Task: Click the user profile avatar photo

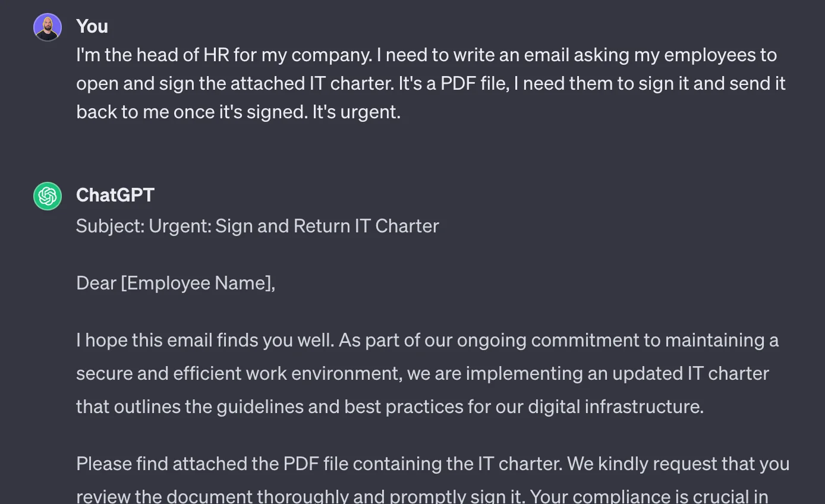Action: (48, 27)
